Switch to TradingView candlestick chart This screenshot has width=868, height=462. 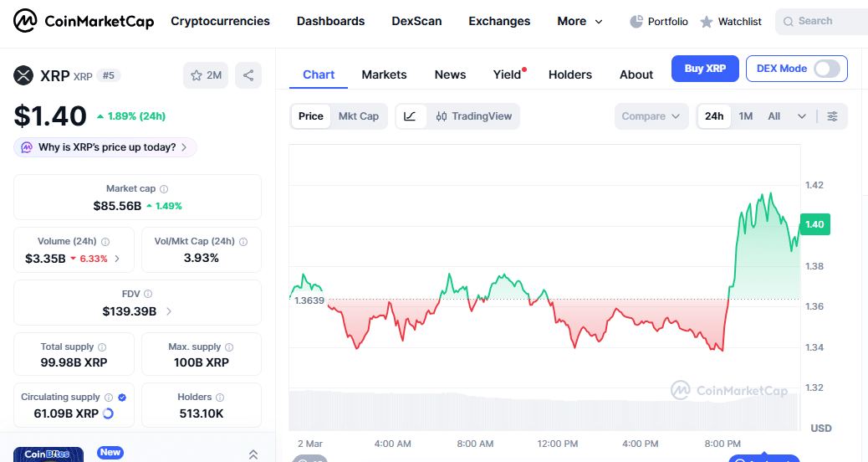(474, 116)
